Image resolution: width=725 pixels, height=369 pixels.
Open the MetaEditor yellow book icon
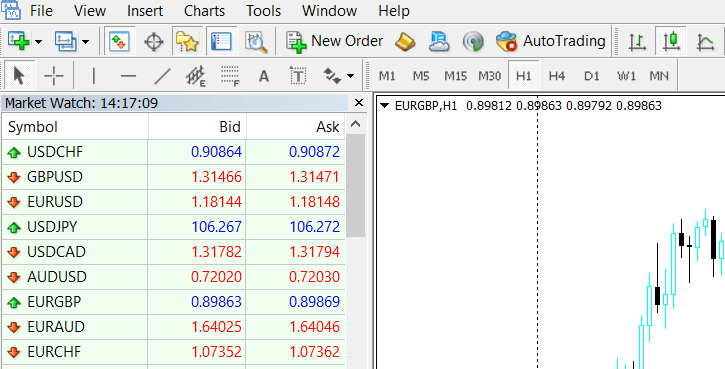pos(405,41)
